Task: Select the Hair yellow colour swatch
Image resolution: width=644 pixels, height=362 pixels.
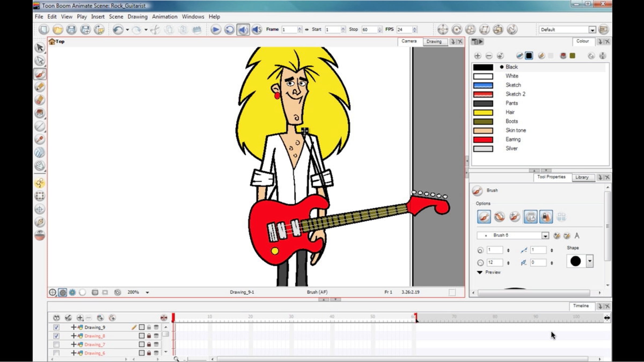Action: coord(483,112)
